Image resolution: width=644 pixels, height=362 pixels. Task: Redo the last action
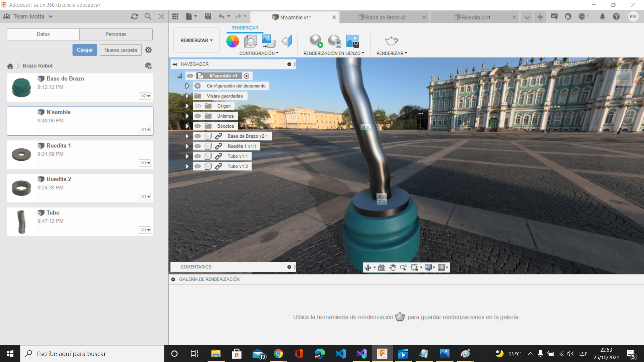point(238,16)
